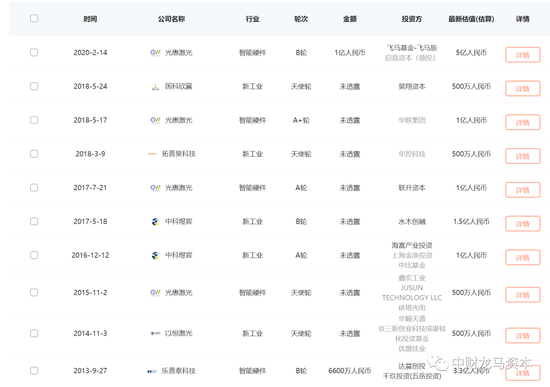
Task: Click the orange logo beside 拓普昊科技
Action: tap(152, 154)
